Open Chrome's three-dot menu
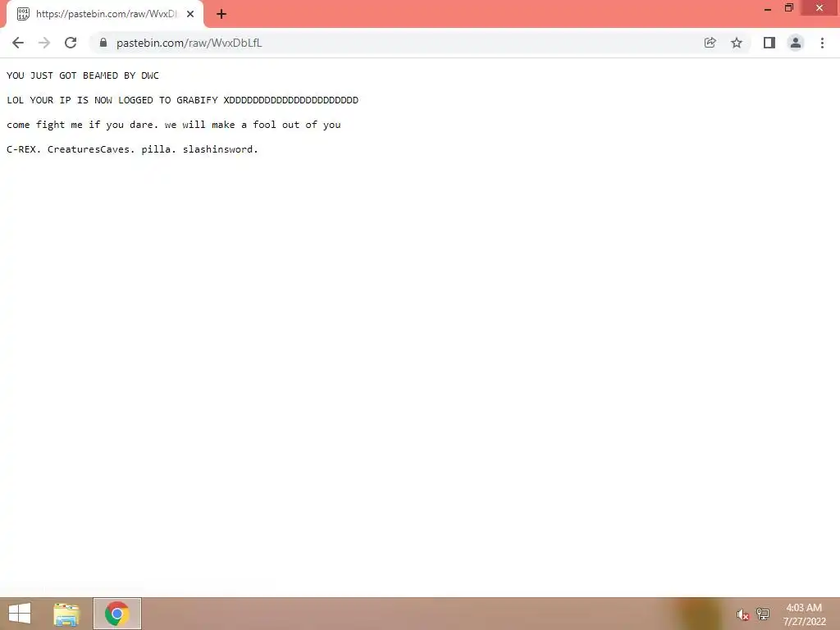This screenshot has width=840, height=630. point(822,43)
